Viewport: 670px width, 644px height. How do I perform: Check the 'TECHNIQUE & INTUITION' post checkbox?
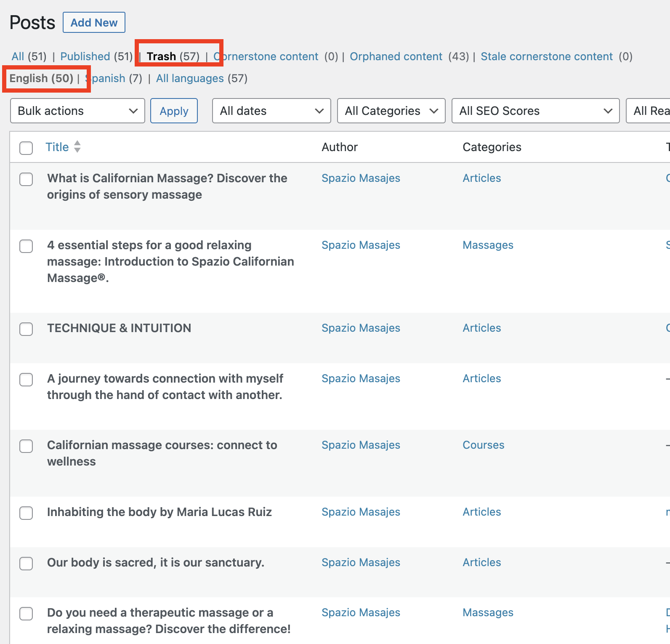pyautogui.click(x=26, y=329)
